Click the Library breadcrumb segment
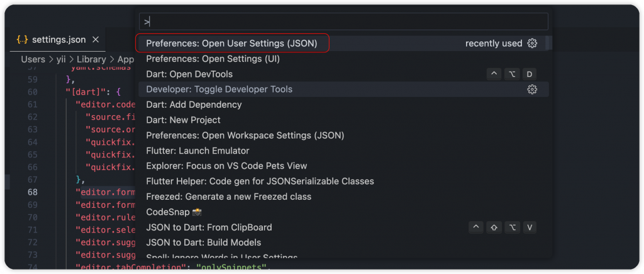 click(91, 59)
